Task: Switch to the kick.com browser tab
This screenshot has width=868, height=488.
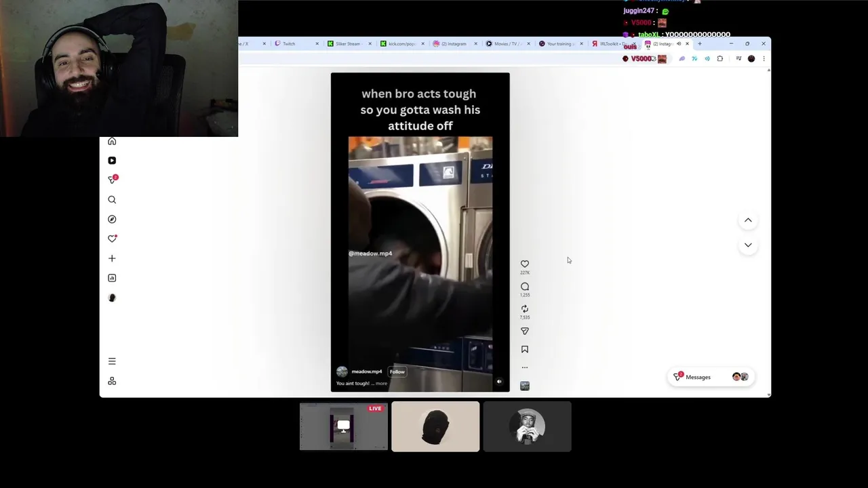Action: (x=401, y=43)
